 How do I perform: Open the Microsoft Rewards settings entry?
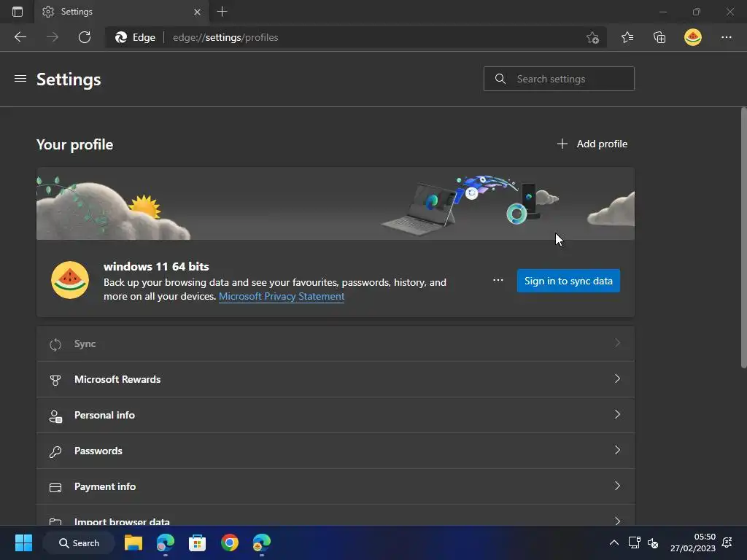pos(336,379)
